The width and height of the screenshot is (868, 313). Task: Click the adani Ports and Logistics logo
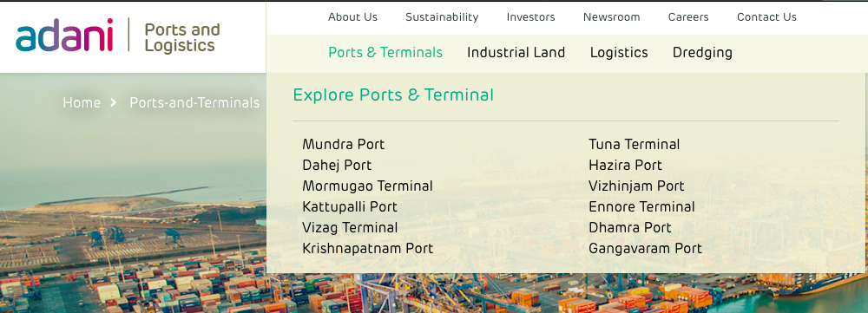click(118, 36)
